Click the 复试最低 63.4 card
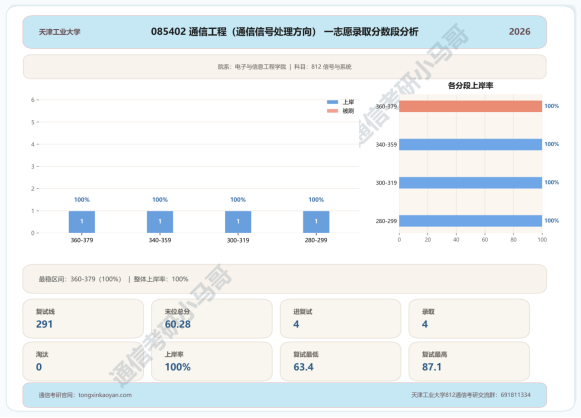This screenshot has width=581, height=418. tap(341, 361)
